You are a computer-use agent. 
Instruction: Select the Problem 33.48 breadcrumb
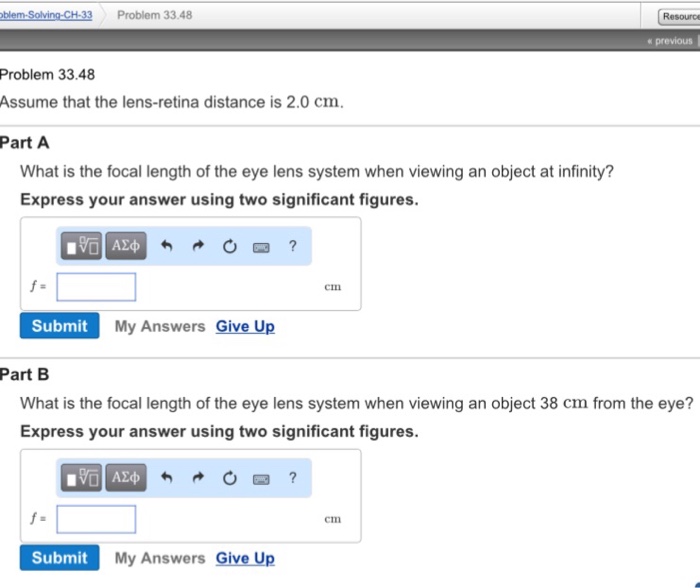(x=154, y=15)
